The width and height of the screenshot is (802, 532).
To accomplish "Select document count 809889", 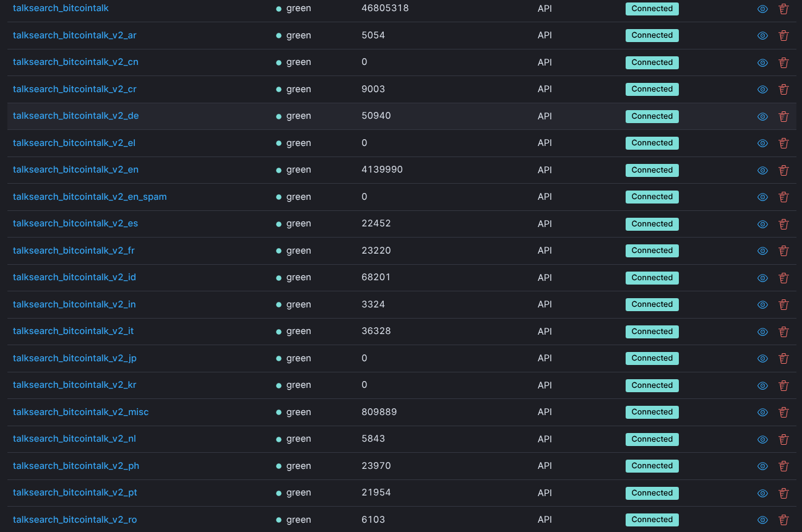I will tap(379, 412).
